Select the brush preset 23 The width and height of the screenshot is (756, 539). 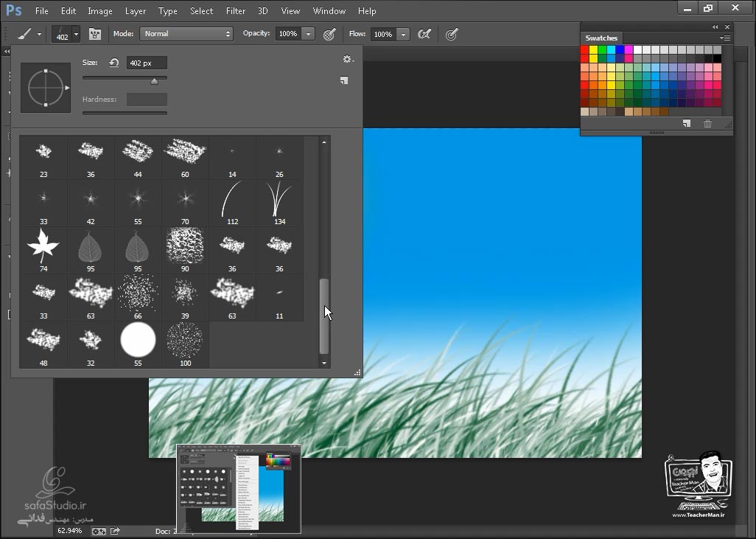(43, 156)
